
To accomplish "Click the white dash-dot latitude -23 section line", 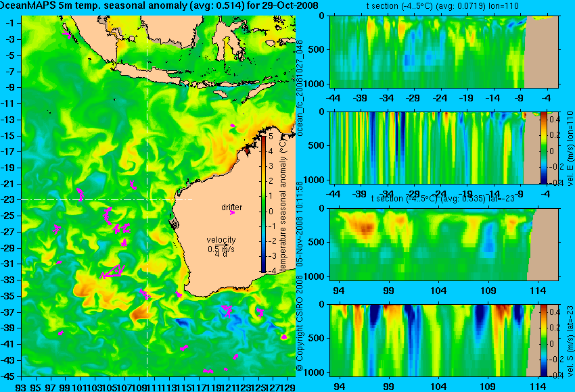I will [x=107, y=199].
